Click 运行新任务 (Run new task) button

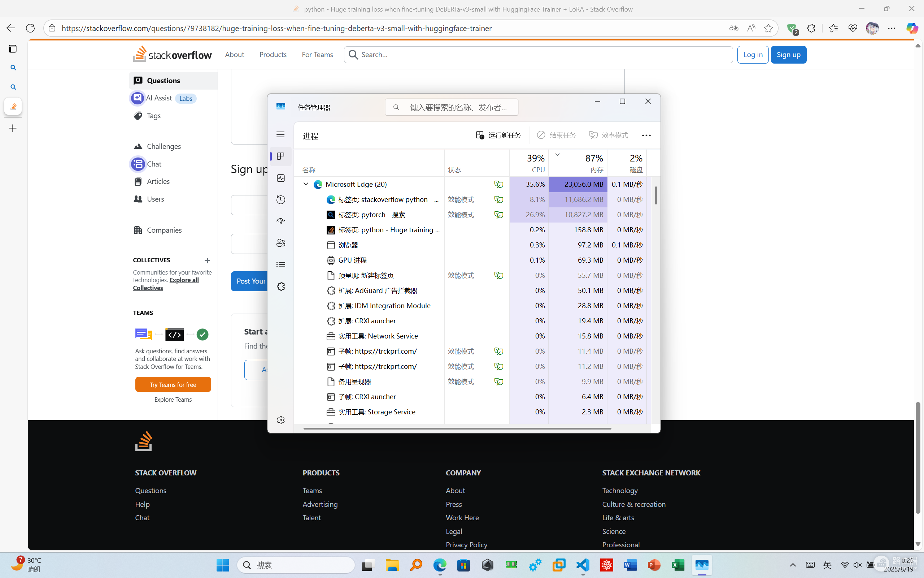pyautogui.click(x=498, y=135)
